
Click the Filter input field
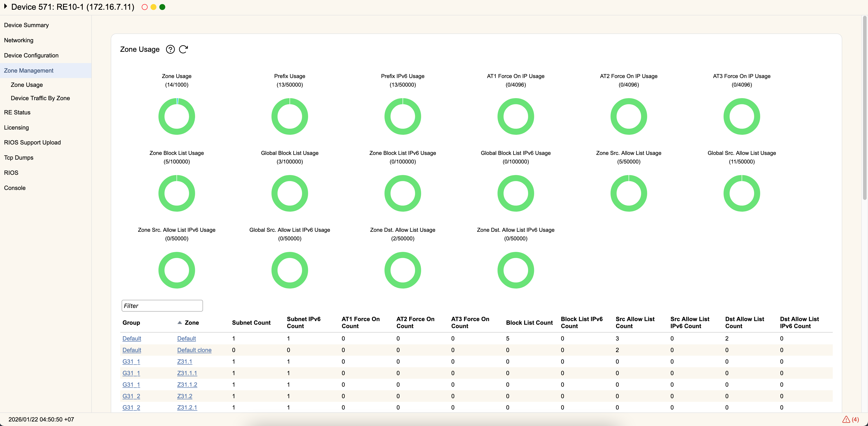(162, 306)
